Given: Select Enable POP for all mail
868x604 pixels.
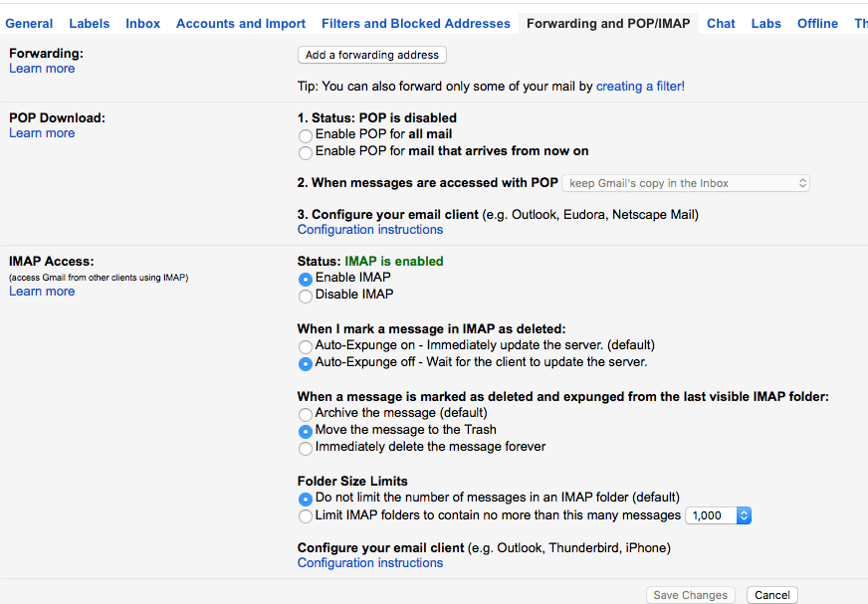Looking at the screenshot, I should click(306, 134).
